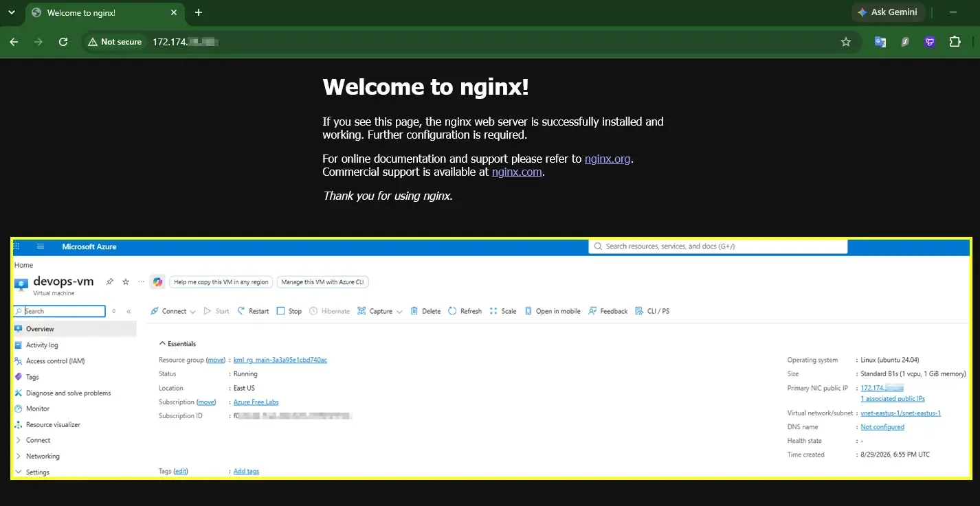Screen dimensions: 980x506
Task: Select Overview in the sidebar
Action: pyautogui.click(x=75, y=329)
